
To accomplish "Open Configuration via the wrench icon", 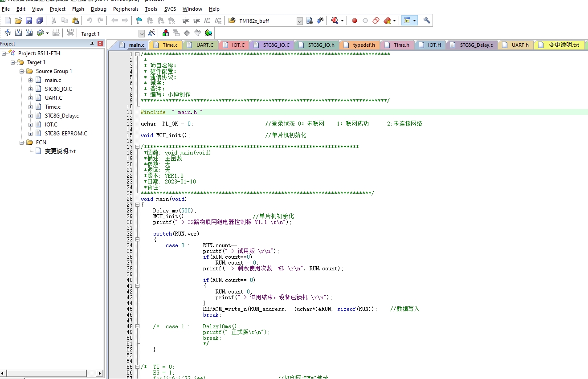I will [427, 20].
